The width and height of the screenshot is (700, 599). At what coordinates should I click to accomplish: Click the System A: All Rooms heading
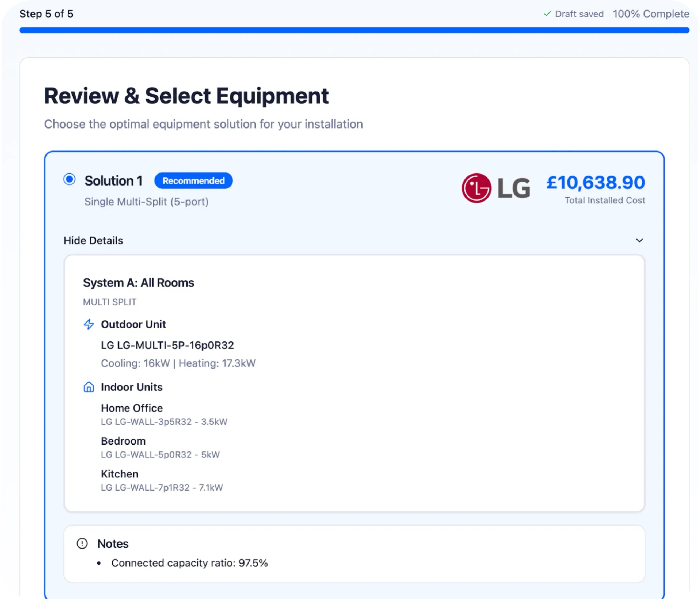click(138, 283)
